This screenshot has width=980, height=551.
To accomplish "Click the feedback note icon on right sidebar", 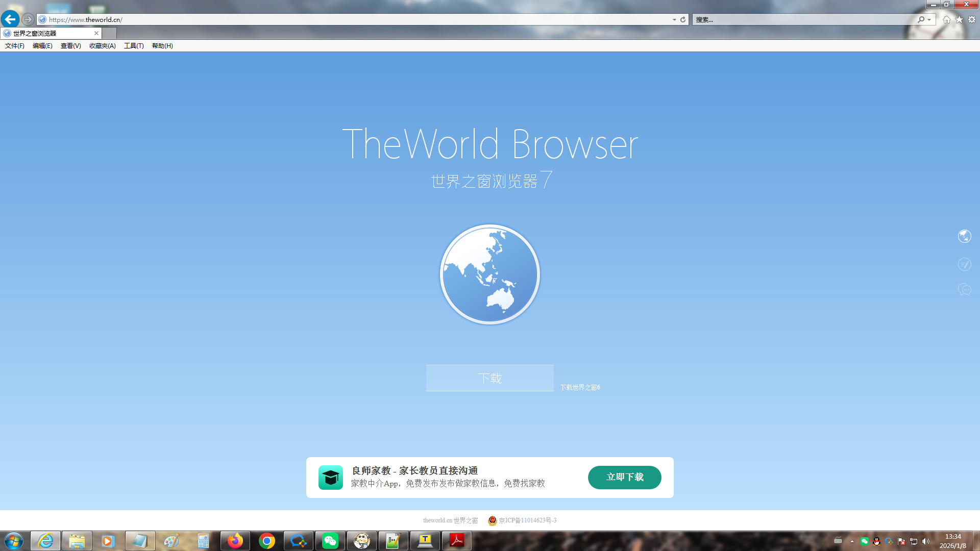I will 964,264.
